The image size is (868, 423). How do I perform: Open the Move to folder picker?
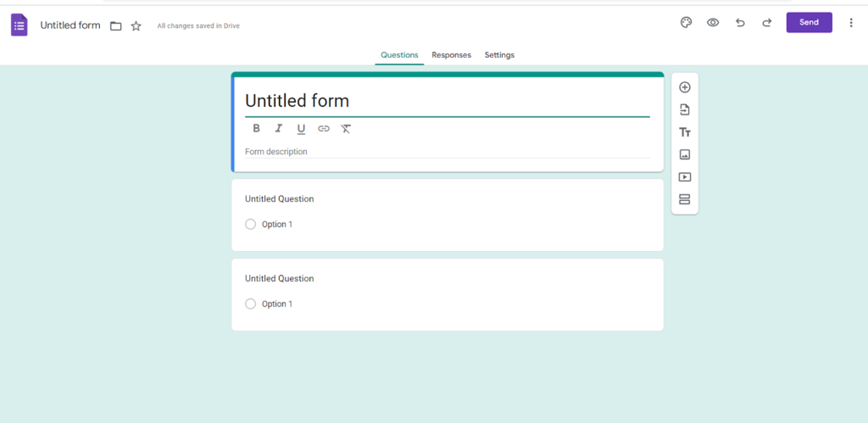pyautogui.click(x=116, y=26)
